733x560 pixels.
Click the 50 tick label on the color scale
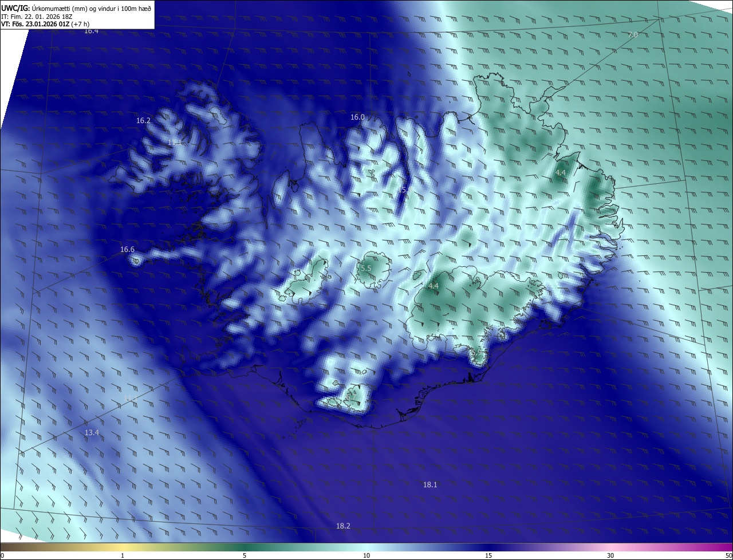coord(728,555)
